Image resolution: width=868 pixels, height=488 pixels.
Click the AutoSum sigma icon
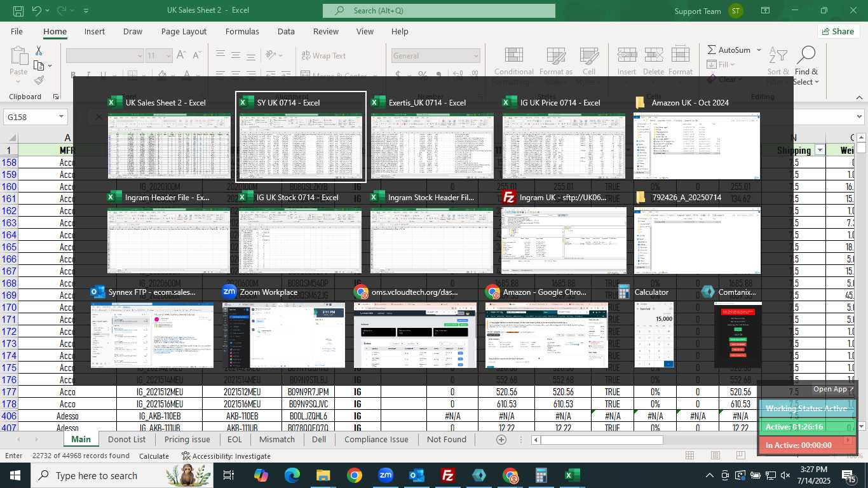click(712, 50)
